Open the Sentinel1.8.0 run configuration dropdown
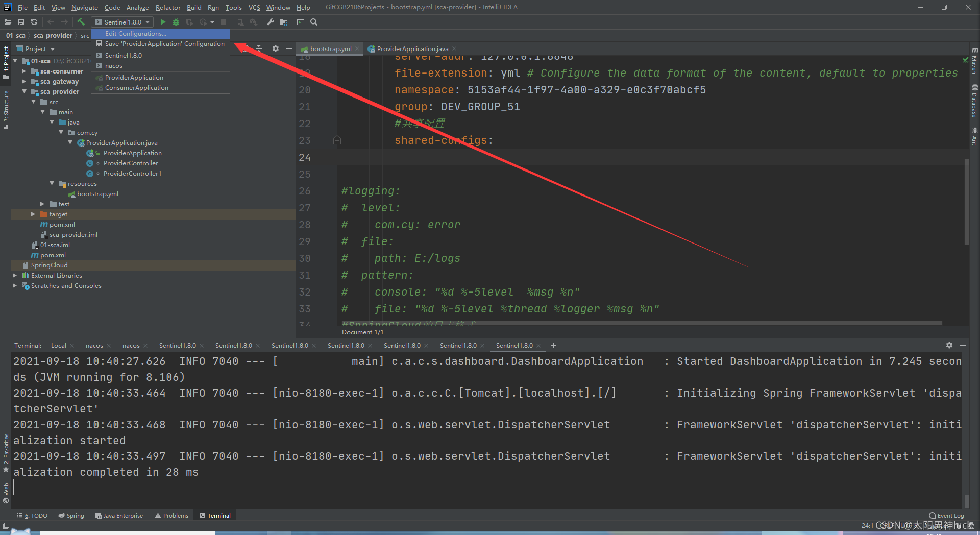Viewport: 980px width, 535px height. 123,22
